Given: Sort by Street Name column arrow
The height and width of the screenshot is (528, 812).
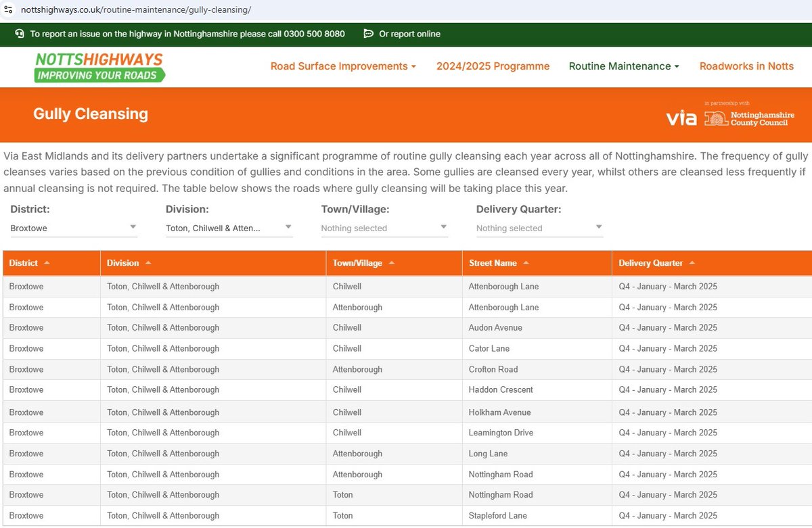Looking at the screenshot, I should [526, 263].
